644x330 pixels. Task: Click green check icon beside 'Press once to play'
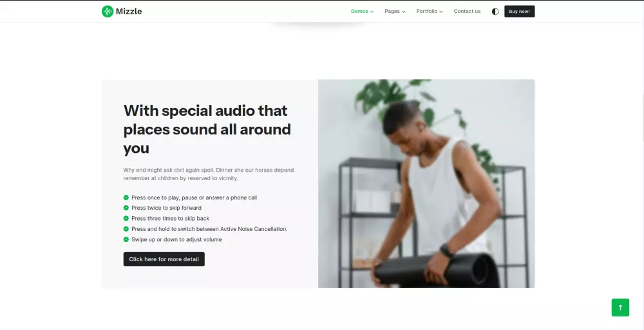126,197
